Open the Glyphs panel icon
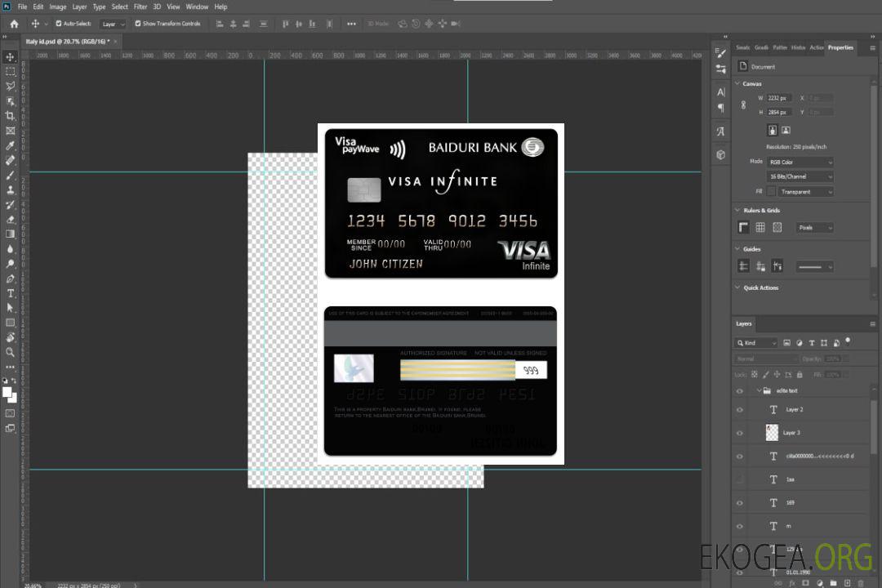This screenshot has width=882, height=588. (x=720, y=131)
